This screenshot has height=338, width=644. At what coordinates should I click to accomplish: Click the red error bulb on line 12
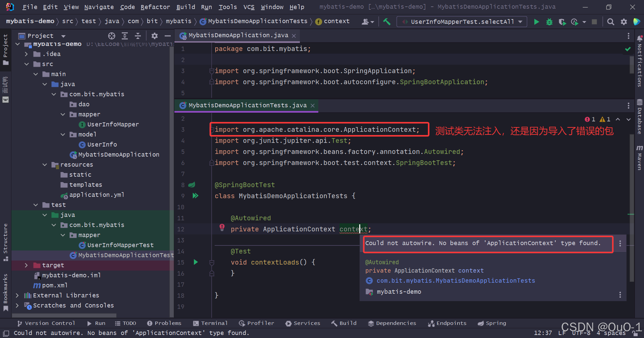tap(222, 227)
